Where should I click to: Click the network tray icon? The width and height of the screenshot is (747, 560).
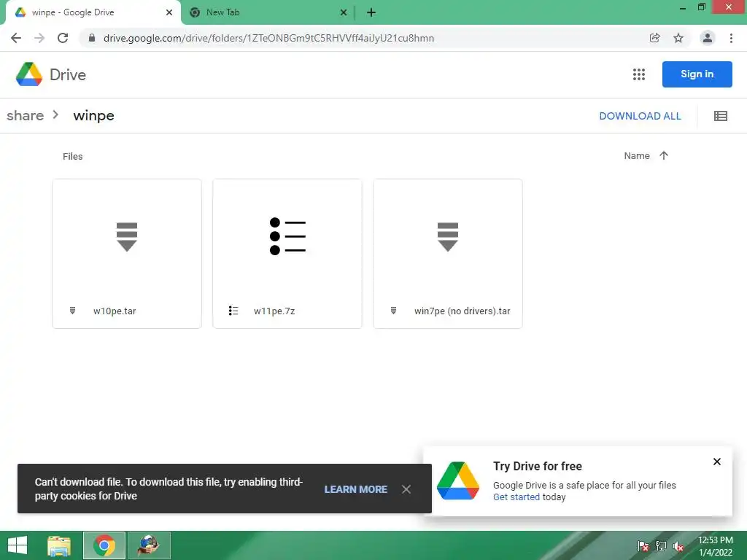pos(661,546)
